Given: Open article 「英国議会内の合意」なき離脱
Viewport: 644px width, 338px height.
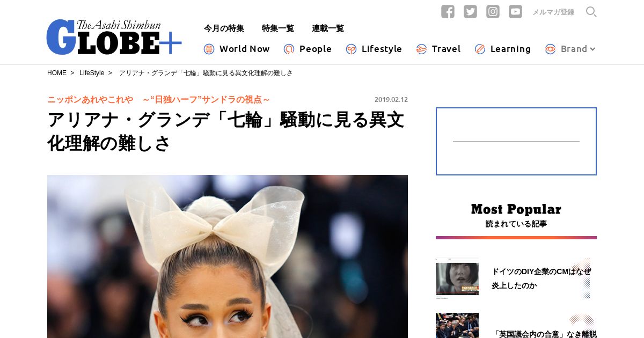Looking at the screenshot, I should click(544, 334).
